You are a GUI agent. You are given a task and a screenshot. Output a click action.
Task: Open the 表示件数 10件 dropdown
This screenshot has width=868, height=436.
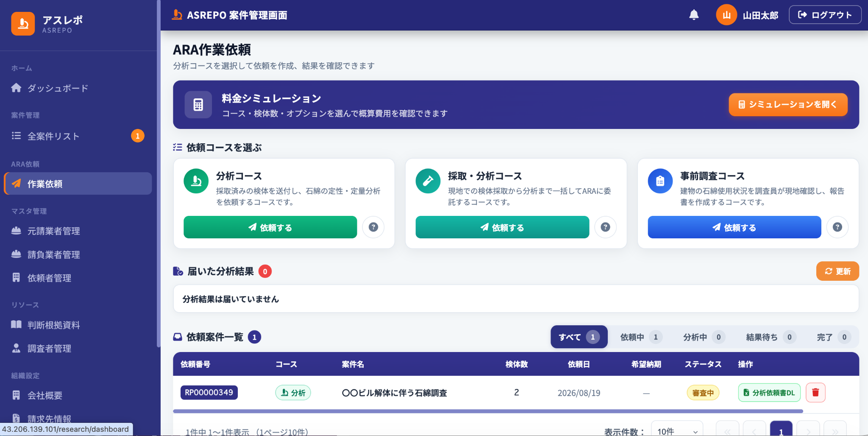tap(677, 429)
